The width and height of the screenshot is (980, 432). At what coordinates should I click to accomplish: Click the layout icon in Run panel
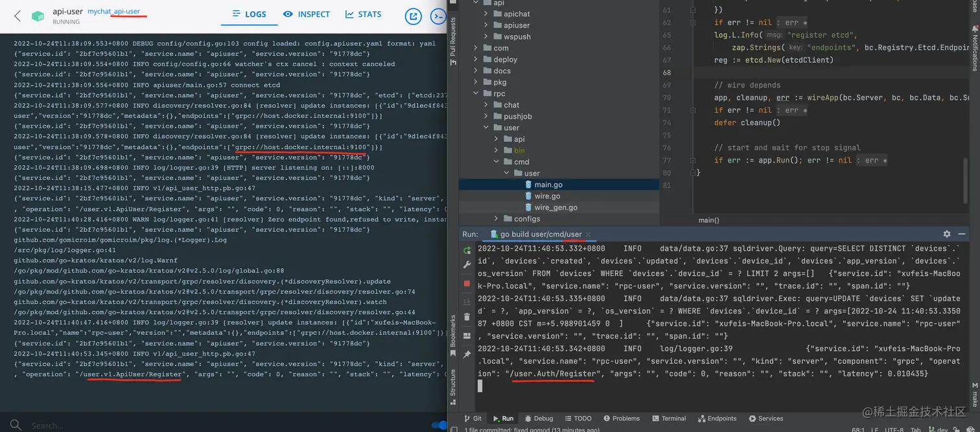467,335
